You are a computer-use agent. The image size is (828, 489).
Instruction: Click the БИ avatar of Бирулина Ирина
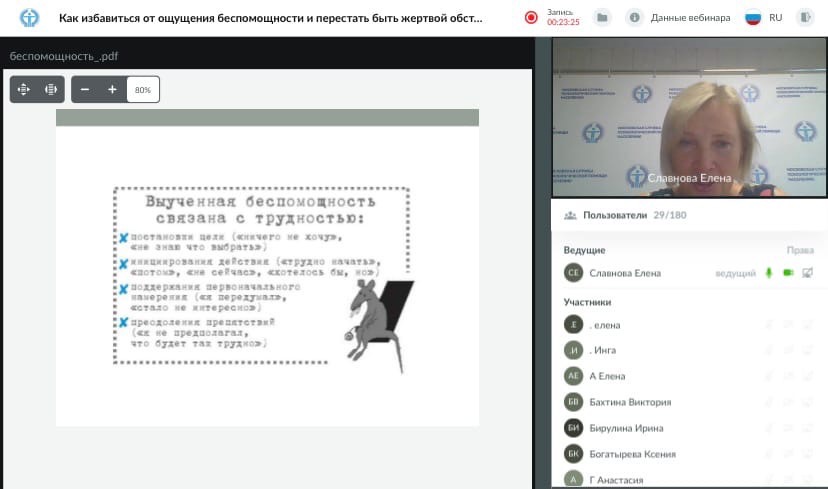tap(573, 428)
